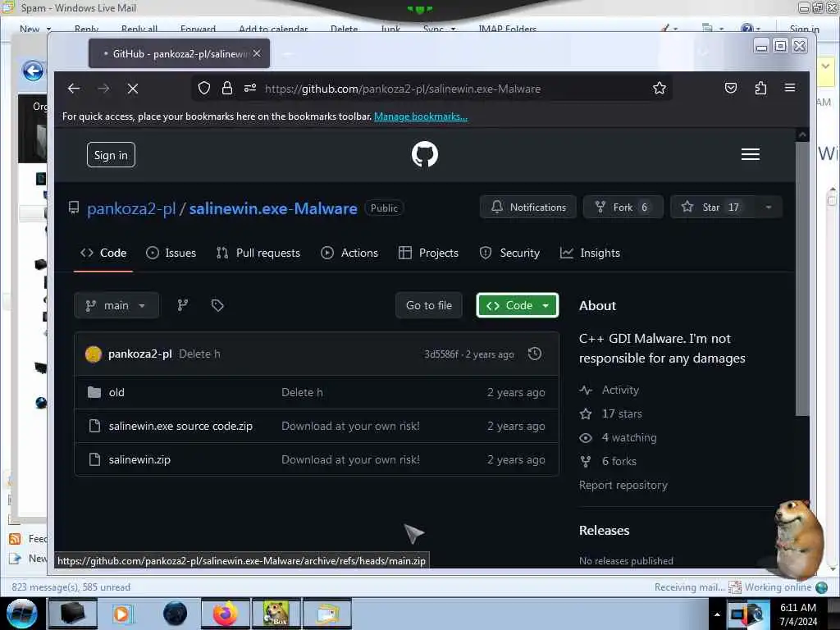Click Go to file button
Screen dimensions: 840x630
(428, 305)
